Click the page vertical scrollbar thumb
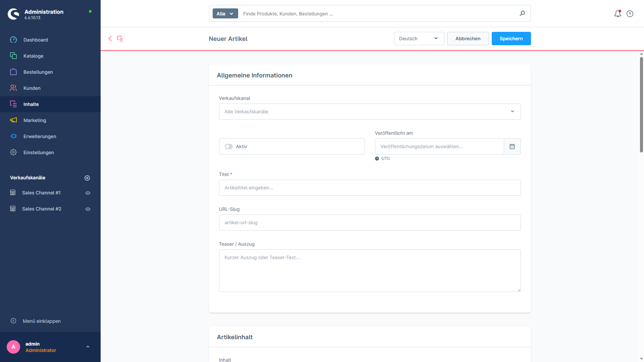Viewport: 644px width, 362px height. tap(641, 105)
